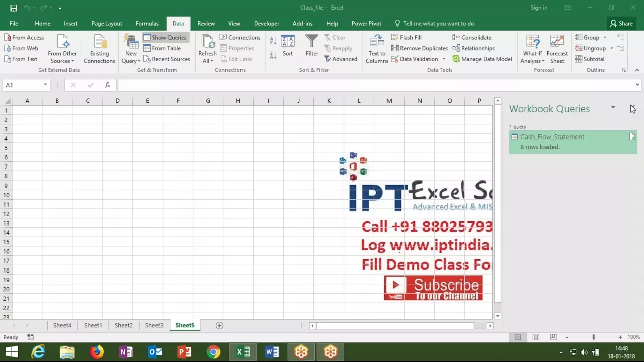Viewport: 644px width, 362px height.
Task: Launch Text to Columns wizard
Action: click(x=377, y=49)
